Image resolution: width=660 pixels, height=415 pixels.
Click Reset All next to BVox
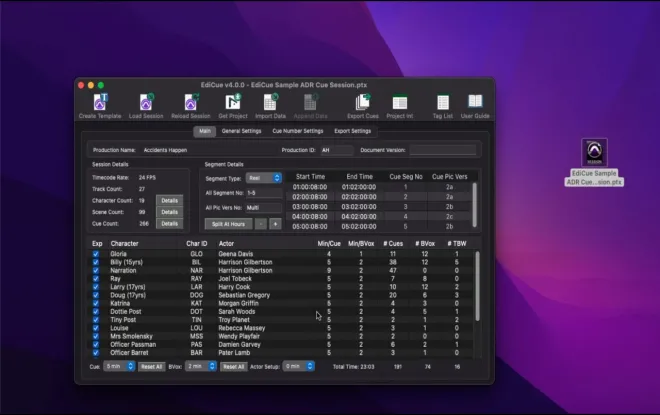click(x=234, y=367)
